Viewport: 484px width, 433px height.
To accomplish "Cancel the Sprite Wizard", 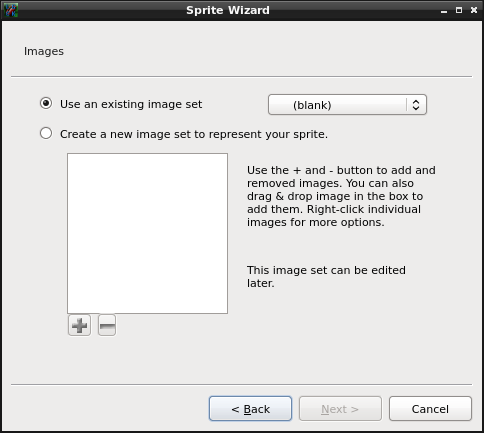I will click(430, 409).
